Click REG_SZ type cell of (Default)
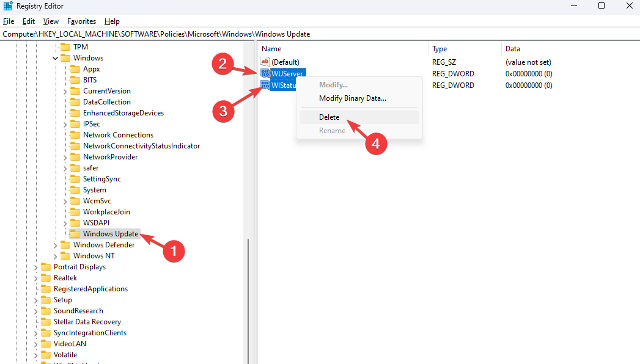 point(444,62)
